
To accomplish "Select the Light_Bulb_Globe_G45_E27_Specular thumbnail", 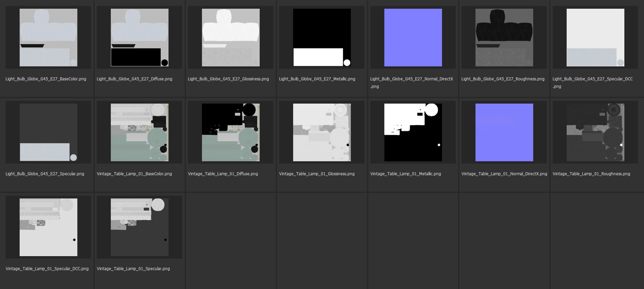I will point(48,132).
